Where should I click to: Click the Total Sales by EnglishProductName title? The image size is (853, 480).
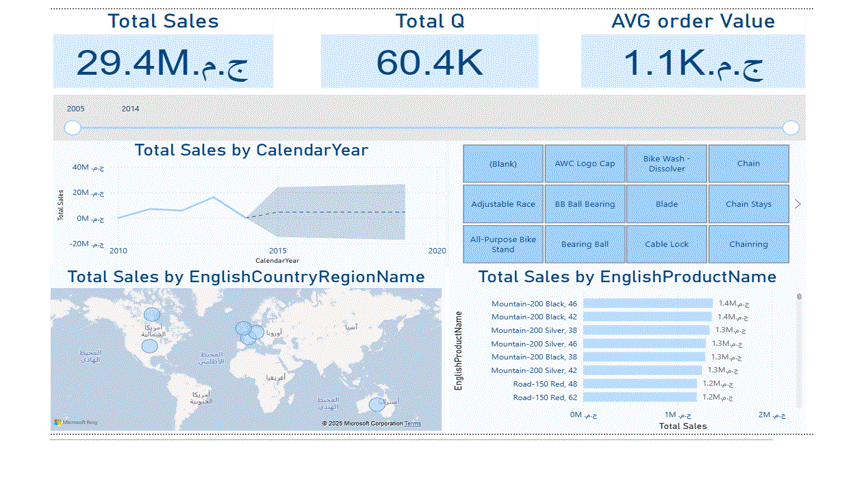tap(627, 277)
